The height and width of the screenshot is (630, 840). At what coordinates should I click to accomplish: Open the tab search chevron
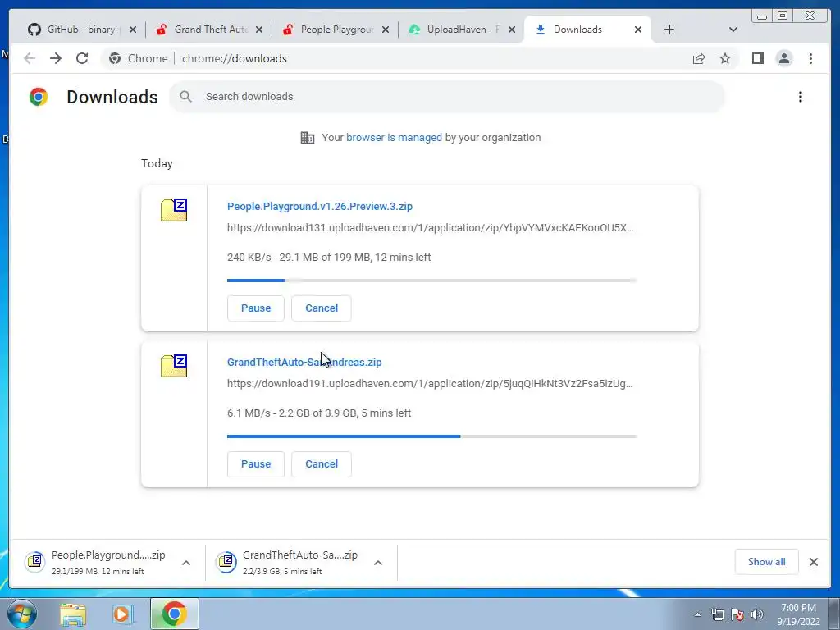(x=733, y=30)
